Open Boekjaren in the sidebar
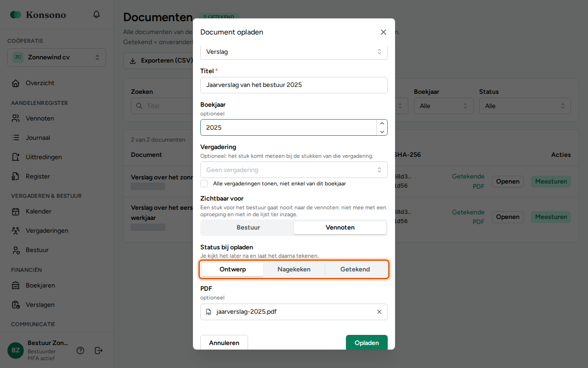This screenshot has width=588, height=368. coord(57,286)
